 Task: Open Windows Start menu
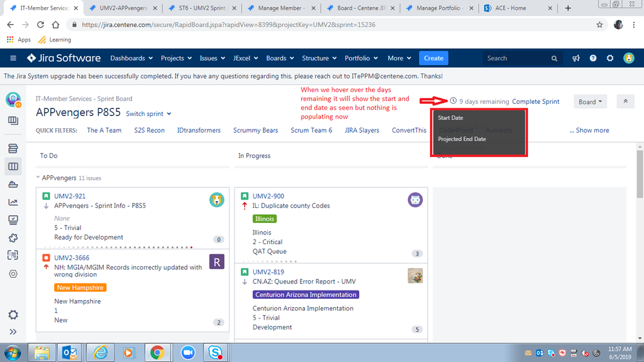pos(13,352)
